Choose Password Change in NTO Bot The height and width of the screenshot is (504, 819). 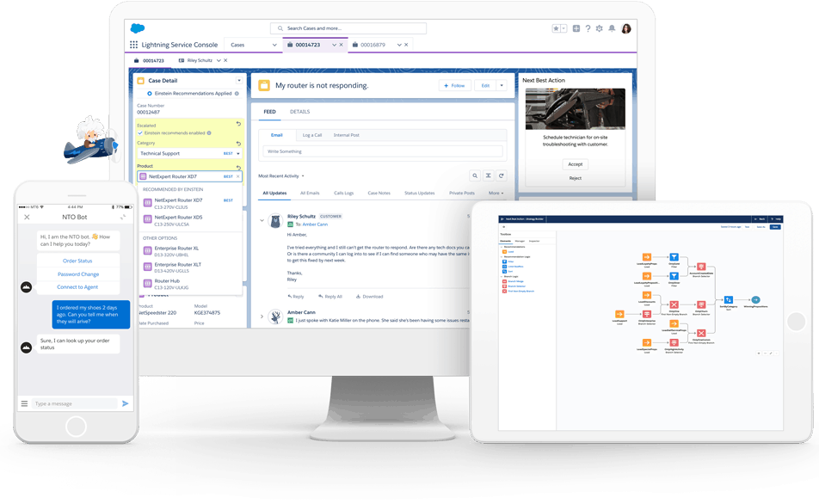pos(77,274)
